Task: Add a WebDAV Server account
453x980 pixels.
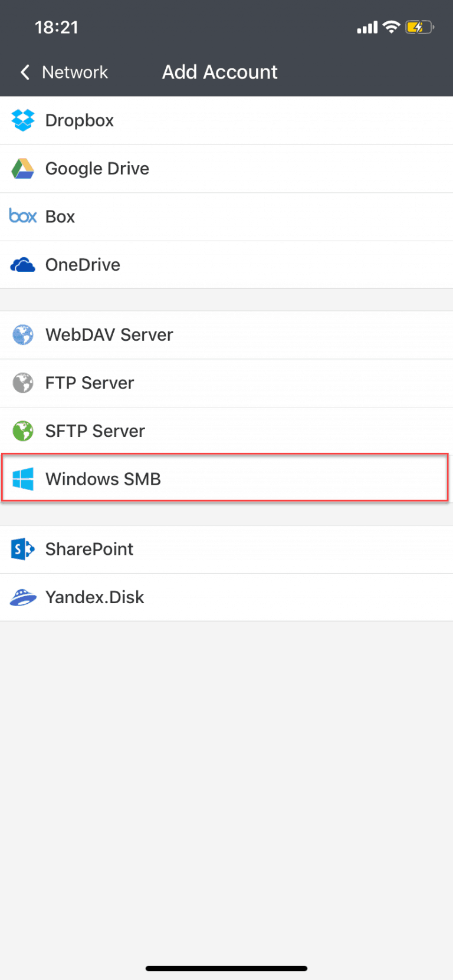Action: coord(109,335)
